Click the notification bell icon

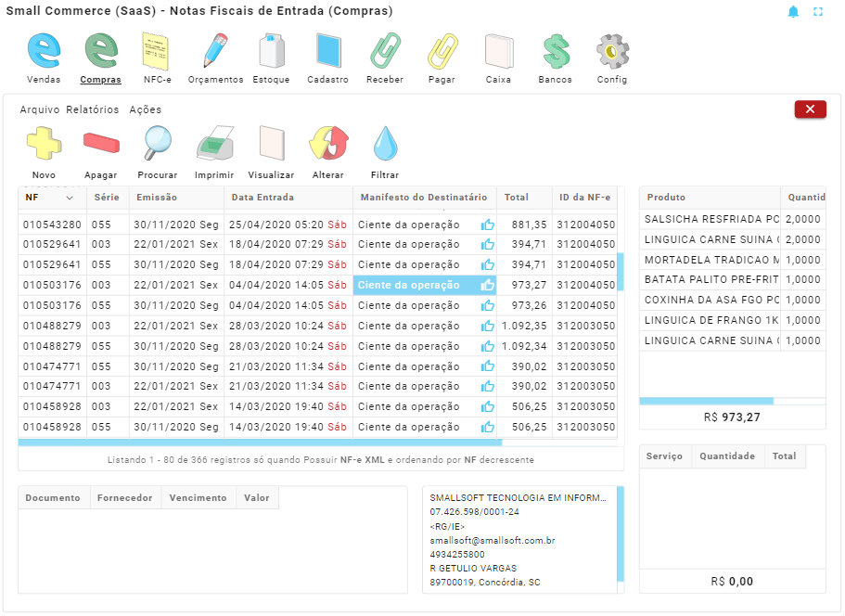coord(793,12)
